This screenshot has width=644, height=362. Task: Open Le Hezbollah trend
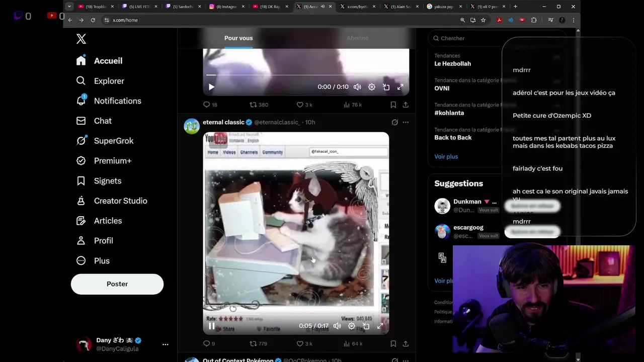(453, 64)
